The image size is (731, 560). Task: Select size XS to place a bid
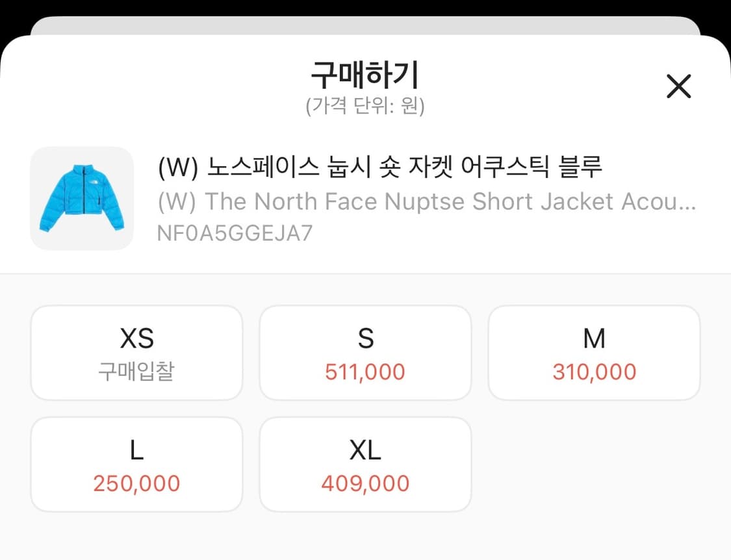(x=136, y=352)
